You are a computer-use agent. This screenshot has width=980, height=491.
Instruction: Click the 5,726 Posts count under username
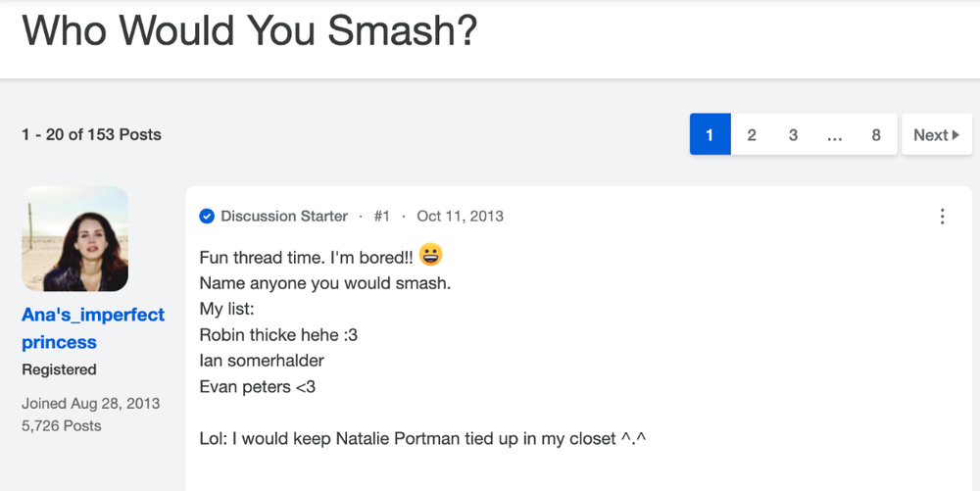(61, 426)
